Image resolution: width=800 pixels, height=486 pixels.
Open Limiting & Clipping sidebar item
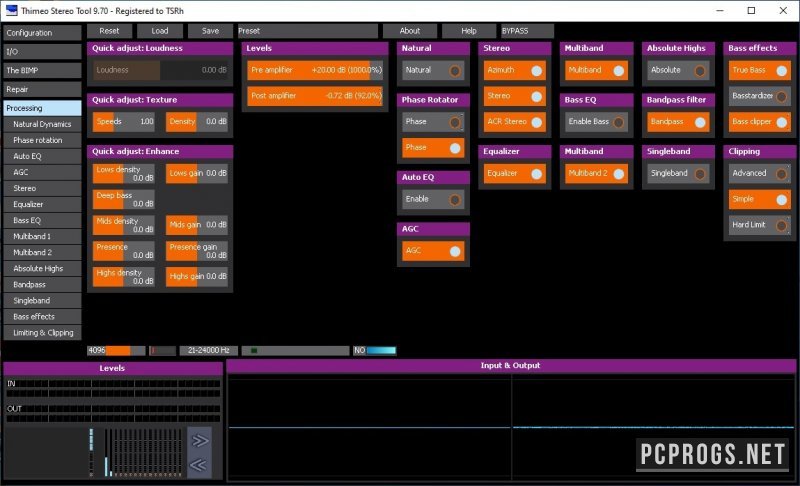[42, 332]
